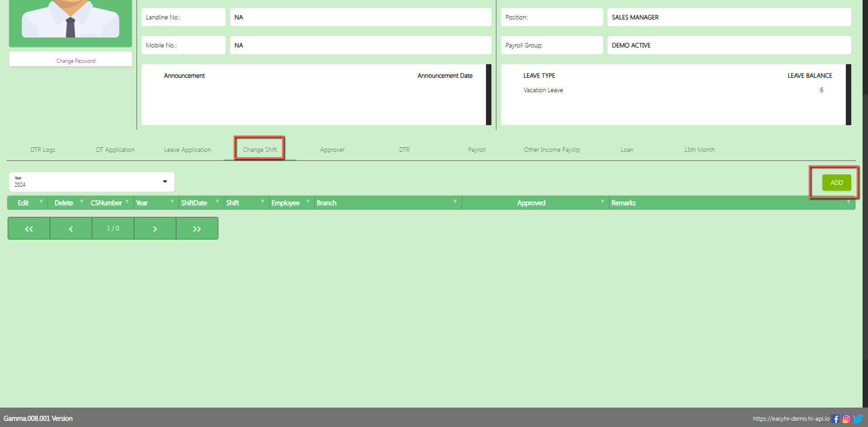Open the 13th Month tab
The height and width of the screenshot is (427, 868).
tap(699, 150)
